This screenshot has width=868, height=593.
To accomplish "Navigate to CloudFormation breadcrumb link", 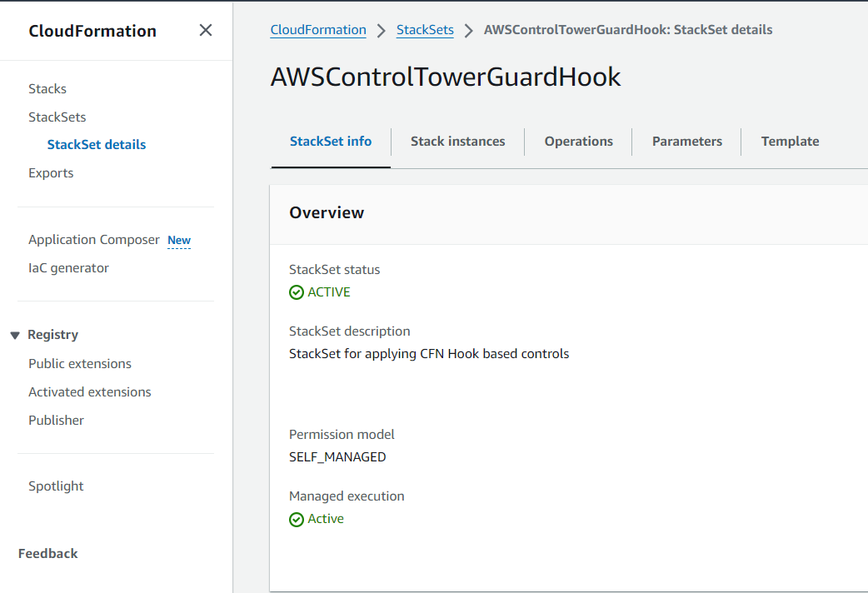I will [318, 30].
